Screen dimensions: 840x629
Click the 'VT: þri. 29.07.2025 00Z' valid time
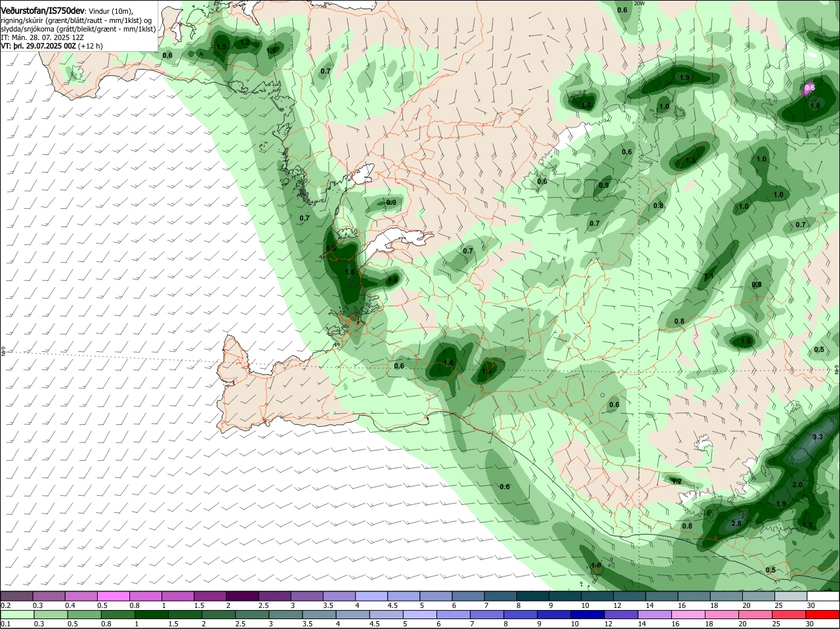[38, 46]
